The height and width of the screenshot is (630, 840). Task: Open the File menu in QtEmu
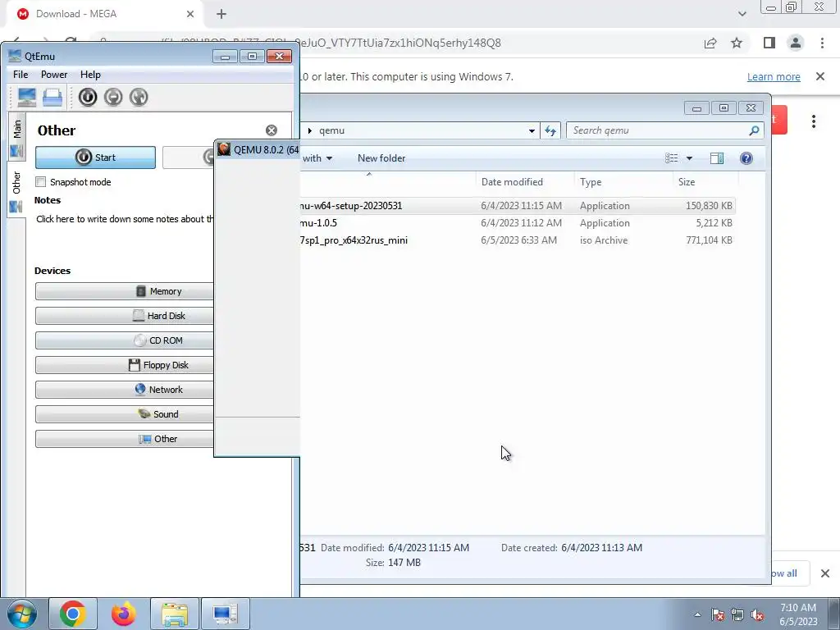click(x=21, y=75)
